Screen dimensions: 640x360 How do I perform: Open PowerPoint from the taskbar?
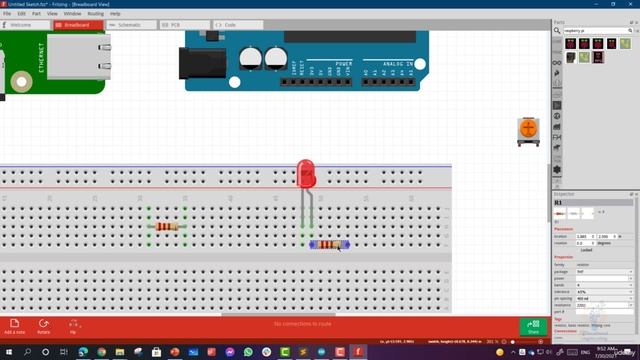[175, 352]
